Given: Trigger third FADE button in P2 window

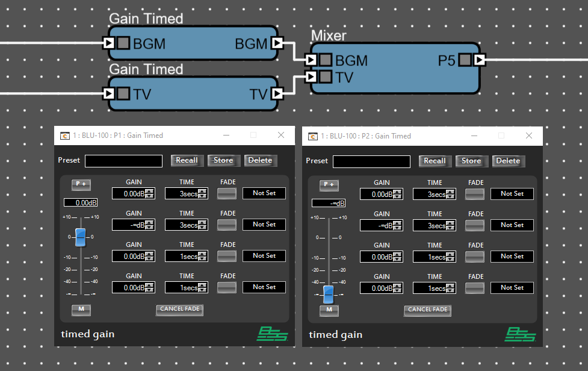Looking at the screenshot, I should pos(475,257).
